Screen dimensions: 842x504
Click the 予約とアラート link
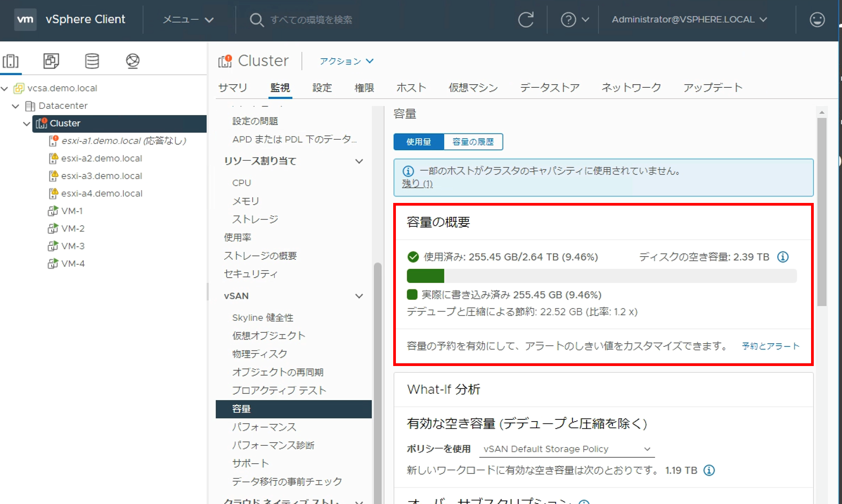[770, 346]
